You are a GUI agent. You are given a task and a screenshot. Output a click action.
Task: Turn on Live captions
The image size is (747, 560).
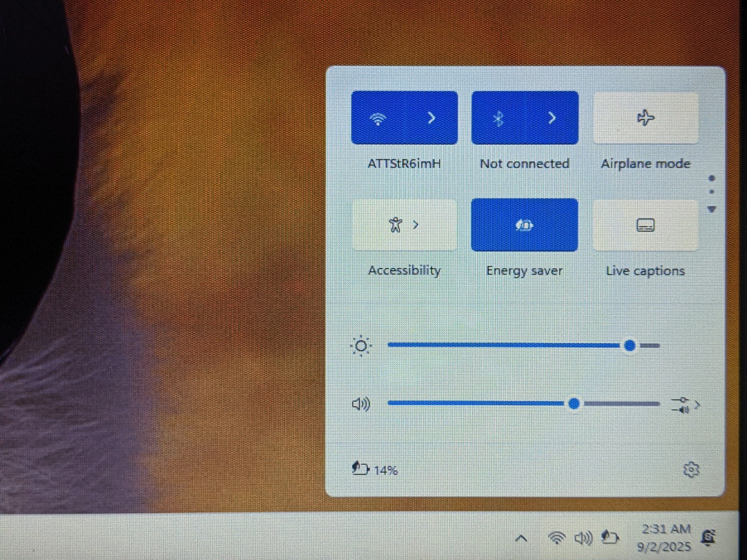(x=645, y=225)
